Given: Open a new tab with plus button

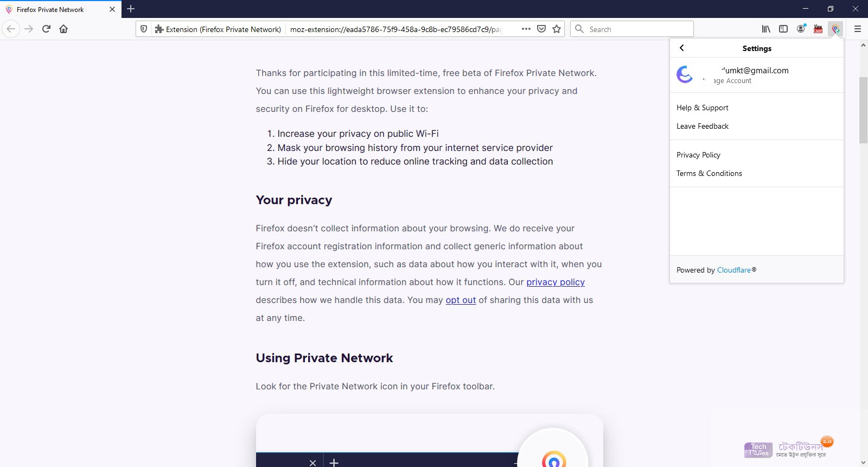Looking at the screenshot, I should 131,9.
